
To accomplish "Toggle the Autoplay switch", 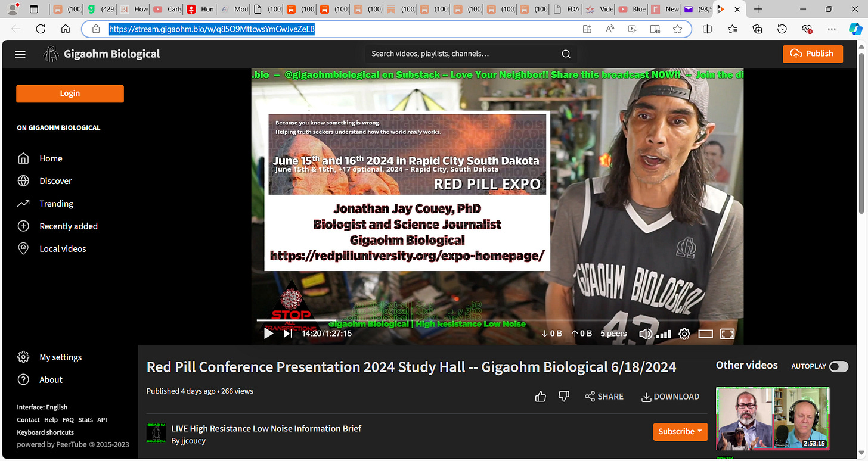I will tap(839, 366).
